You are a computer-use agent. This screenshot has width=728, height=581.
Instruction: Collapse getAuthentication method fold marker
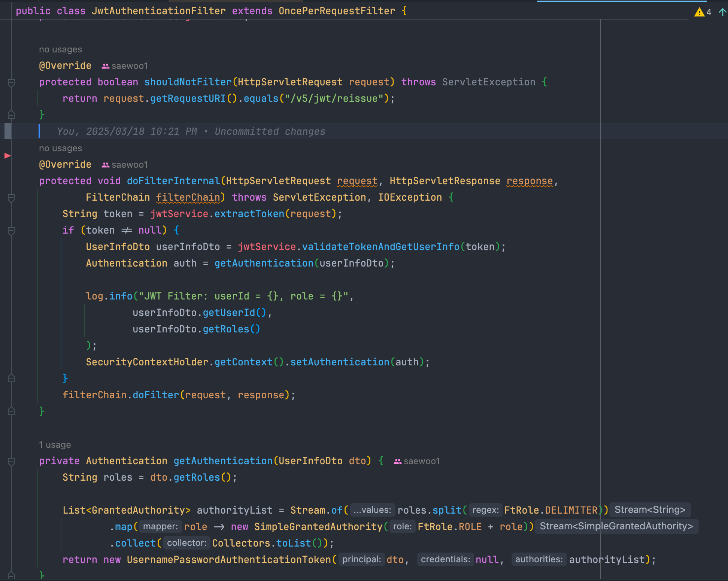coord(11,461)
